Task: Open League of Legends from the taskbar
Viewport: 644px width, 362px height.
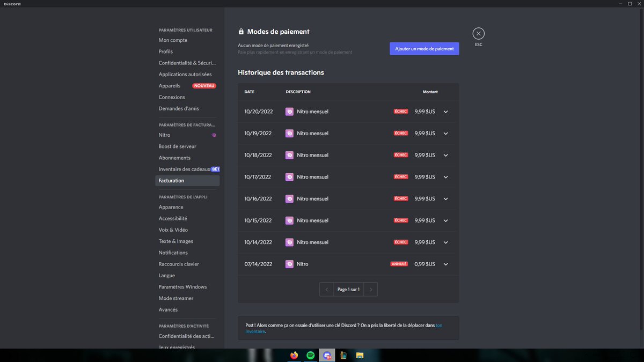Action: click(x=343, y=355)
